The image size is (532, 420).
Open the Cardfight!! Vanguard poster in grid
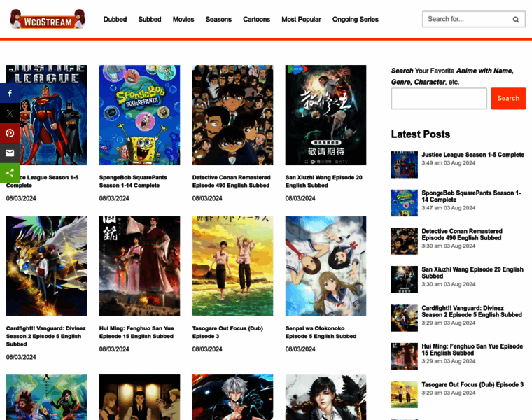tap(46, 266)
